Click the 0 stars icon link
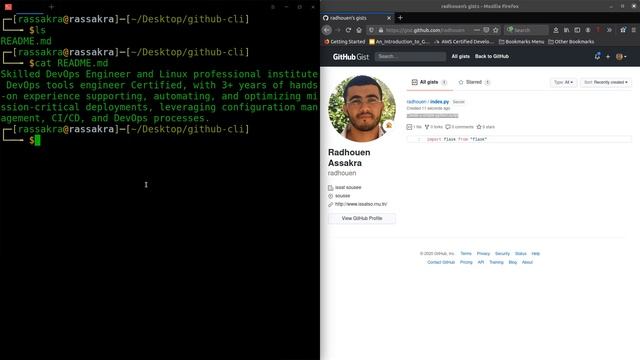Viewport: 640px width, 360px height. point(485,127)
